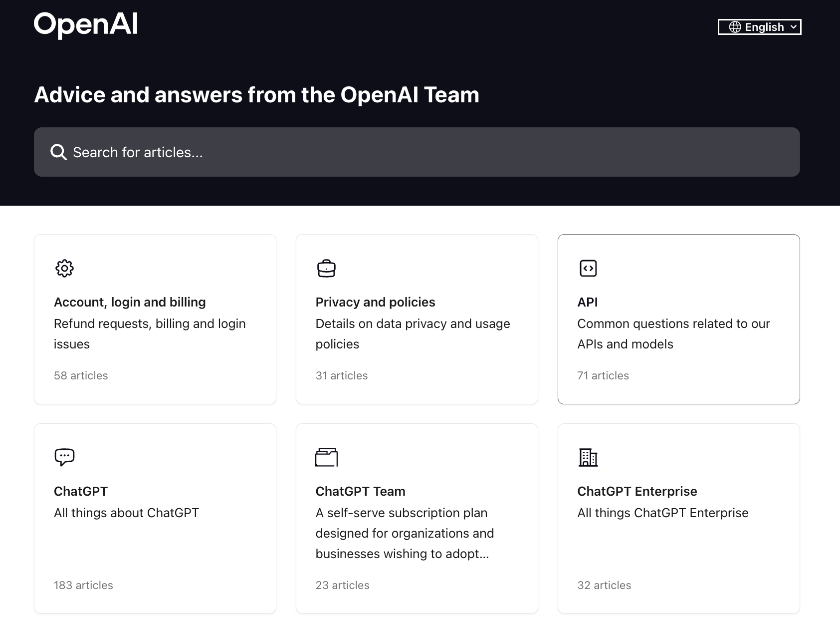The image size is (840, 629).
Task: Click the gear icon on Account card
Action: point(64,268)
